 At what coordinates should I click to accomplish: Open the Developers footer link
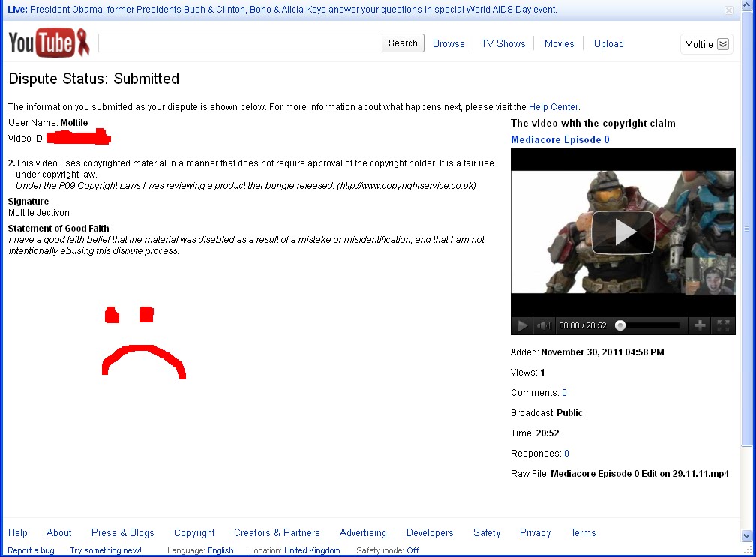click(430, 532)
